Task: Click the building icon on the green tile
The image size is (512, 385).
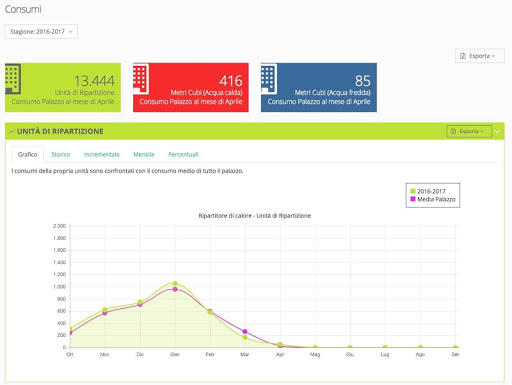Action: click(13, 79)
